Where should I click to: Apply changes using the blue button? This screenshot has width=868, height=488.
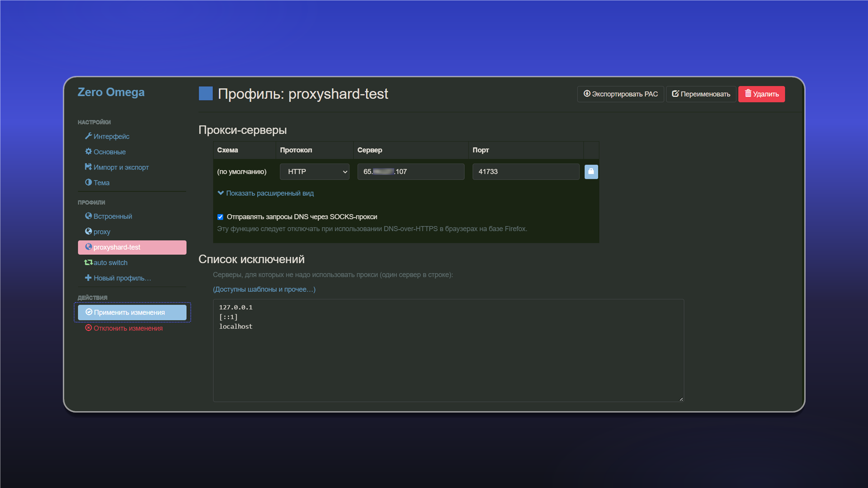(x=132, y=312)
